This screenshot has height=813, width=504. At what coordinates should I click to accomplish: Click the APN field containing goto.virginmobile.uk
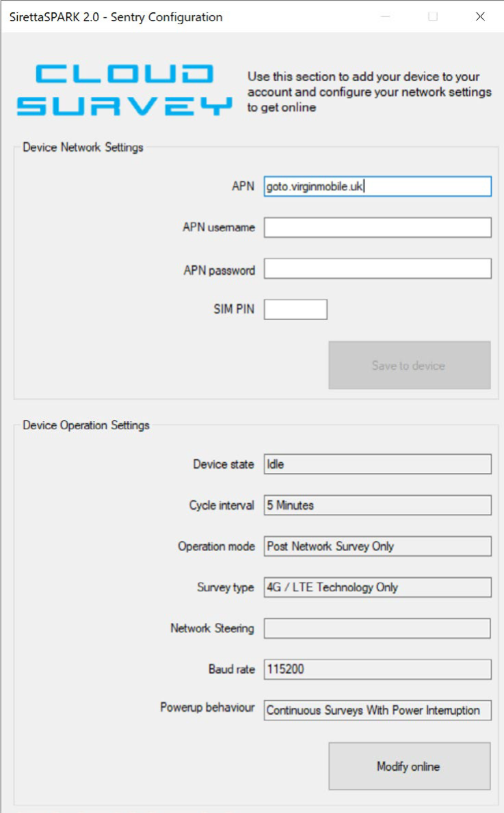377,186
